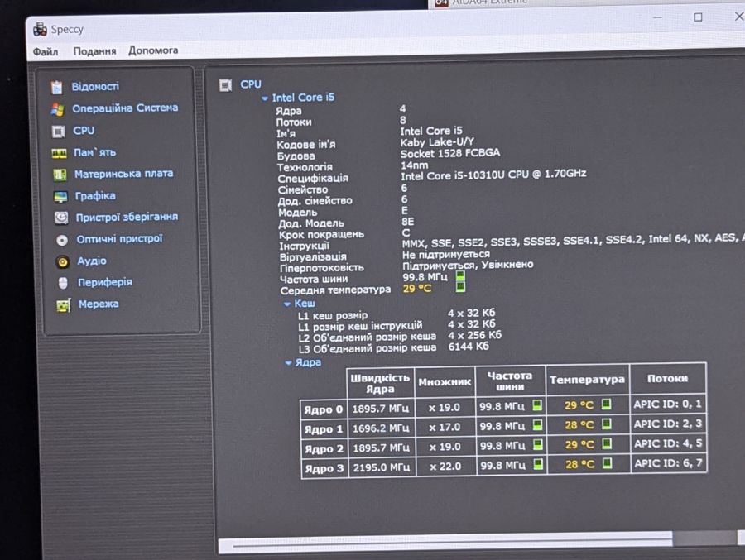Click the 2195.0 МГц core speed cell
The width and height of the screenshot is (745, 560).
point(381,467)
